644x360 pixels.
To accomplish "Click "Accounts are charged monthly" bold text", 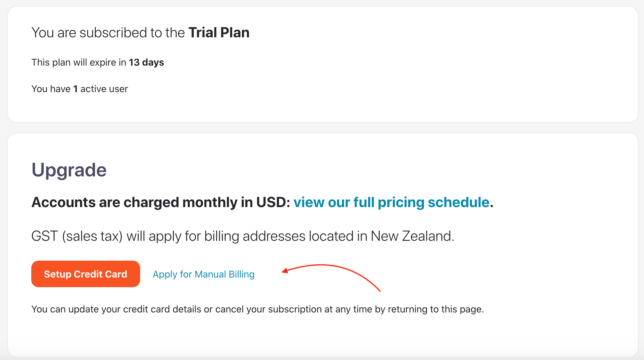I will (x=134, y=202).
